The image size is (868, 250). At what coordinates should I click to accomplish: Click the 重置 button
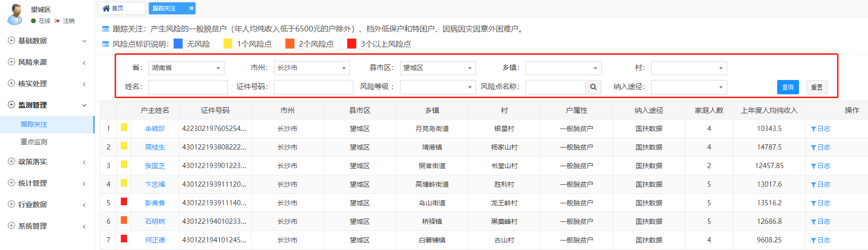(x=817, y=87)
